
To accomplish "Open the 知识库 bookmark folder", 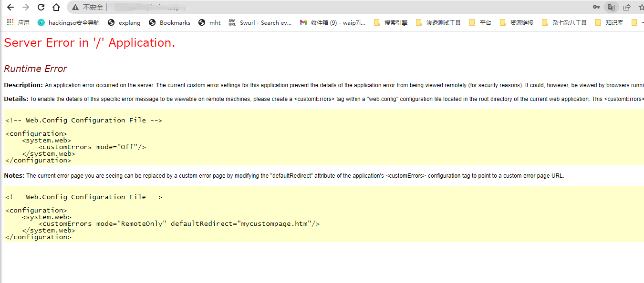I will [x=609, y=22].
